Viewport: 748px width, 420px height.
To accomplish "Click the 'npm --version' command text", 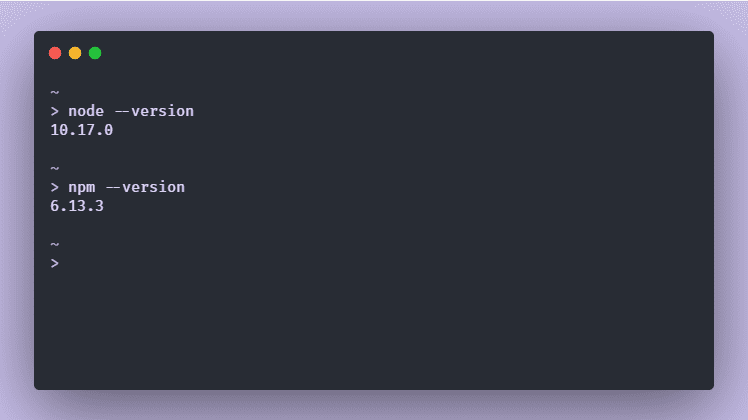I will [126, 187].
